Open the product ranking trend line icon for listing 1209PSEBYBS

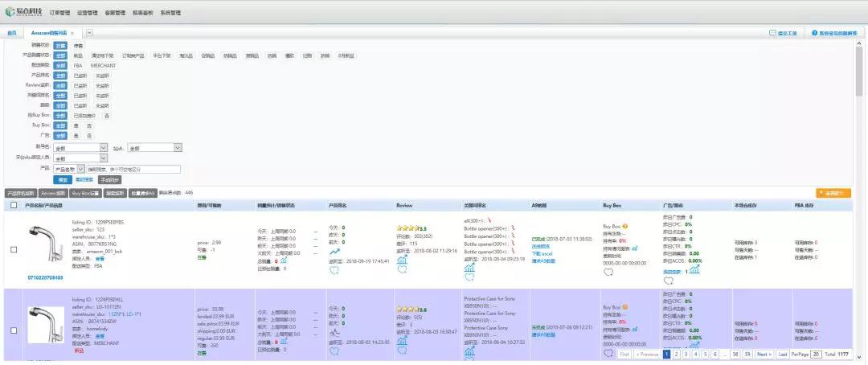click(334, 252)
